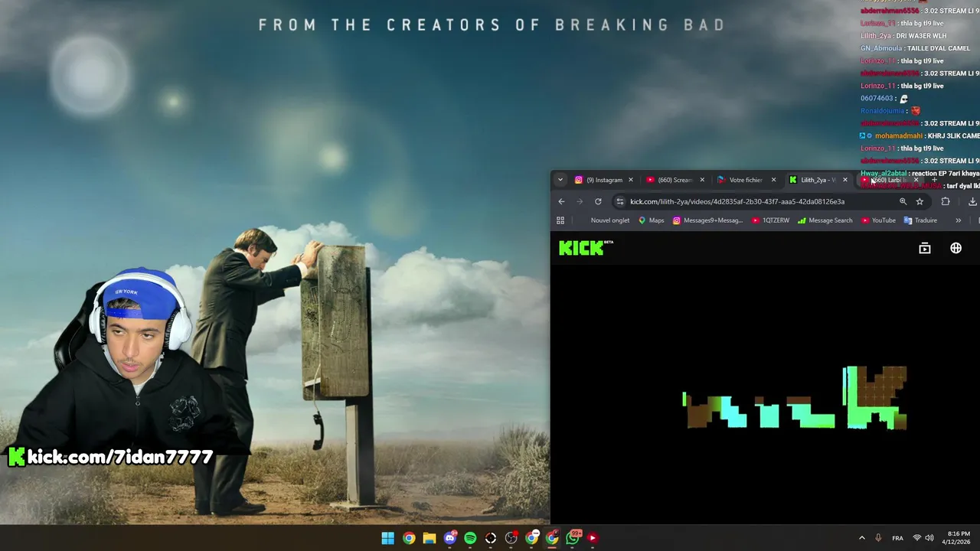Open the tab search dropdown arrow
Screen dimensions: 980x551
tap(560, 180)
